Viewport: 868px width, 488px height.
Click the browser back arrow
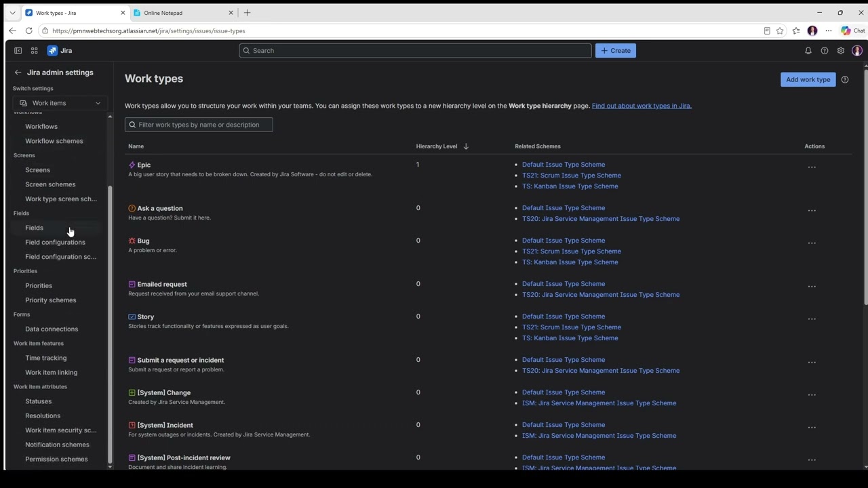click(x=12, y=30)
